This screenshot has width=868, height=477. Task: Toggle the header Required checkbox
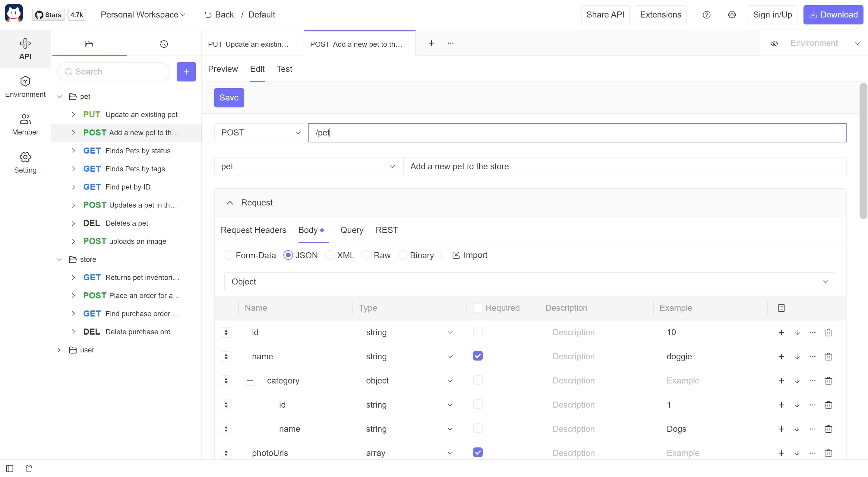[478, 308]
